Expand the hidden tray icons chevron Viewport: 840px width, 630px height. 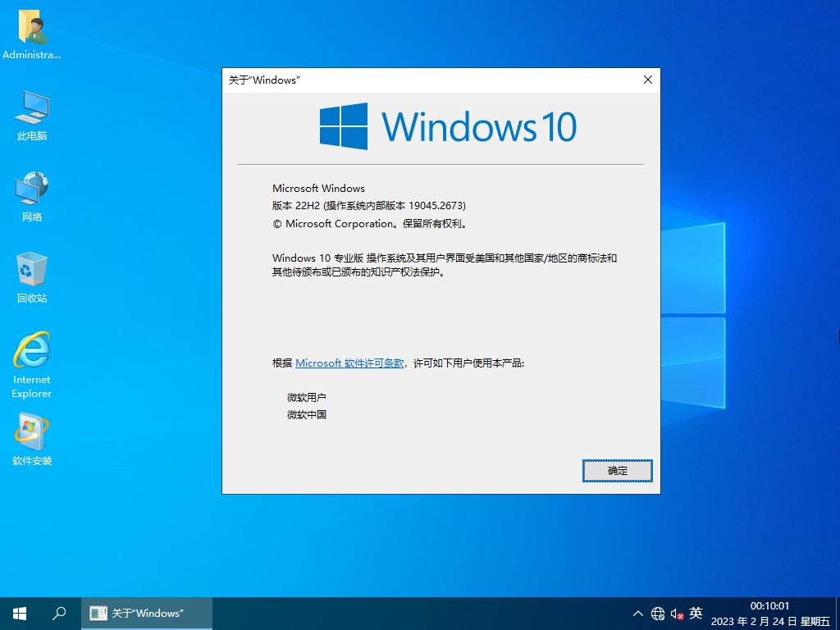(638, 614)
